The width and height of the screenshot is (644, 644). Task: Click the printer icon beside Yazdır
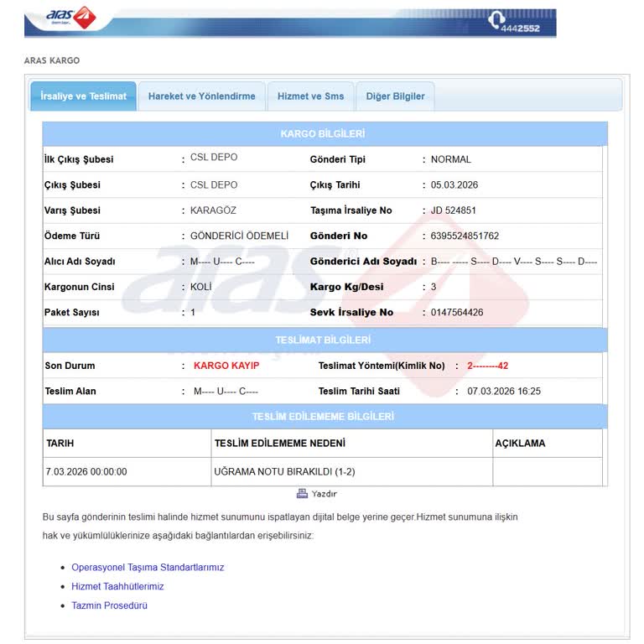(x=302, y=493)
